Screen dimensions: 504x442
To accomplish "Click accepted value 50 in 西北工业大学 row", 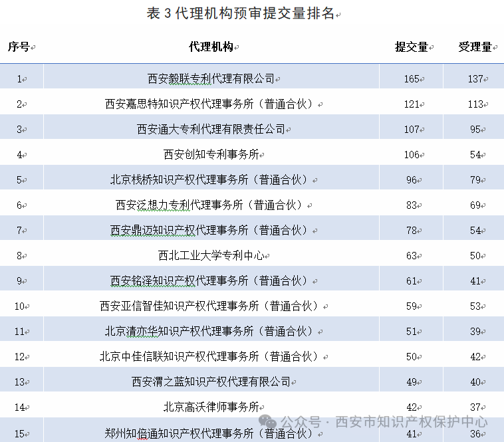I will [475, 256].
